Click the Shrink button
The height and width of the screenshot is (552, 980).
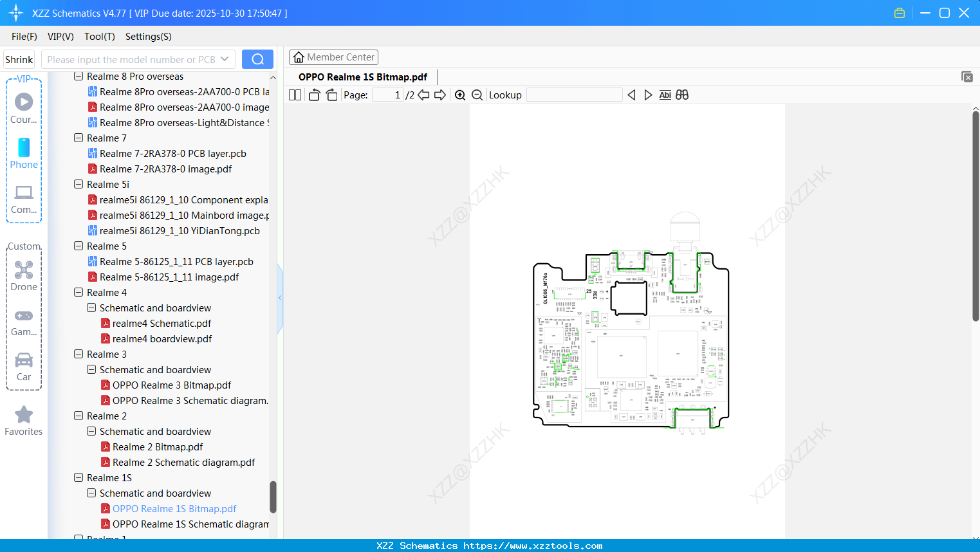click(19, 59)
